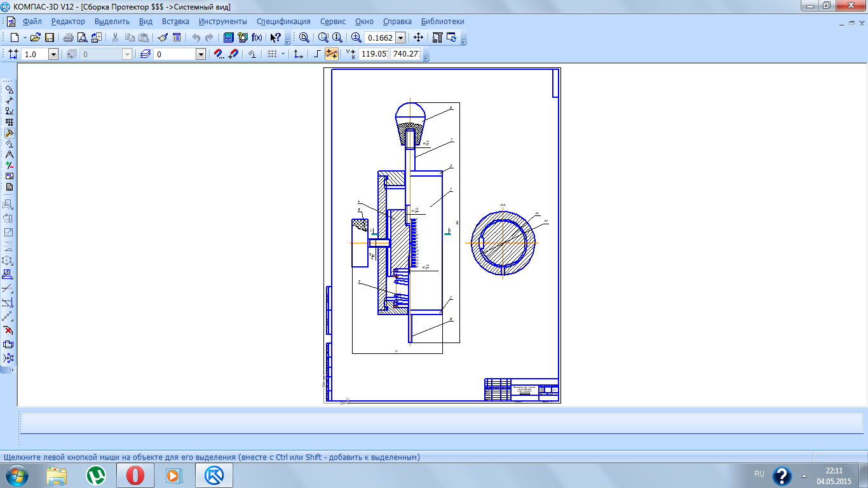Click the Pan view four-arrow icon
868x488 pixels.
pos(418,37)
